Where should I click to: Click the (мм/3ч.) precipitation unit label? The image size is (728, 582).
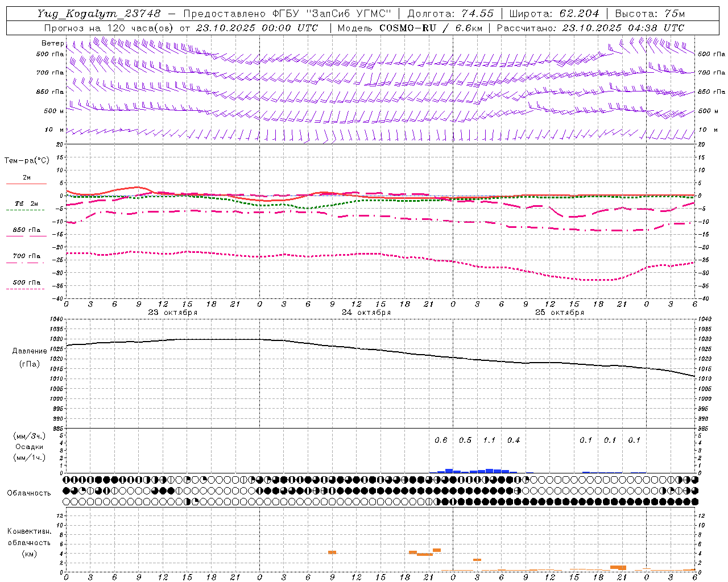pos(30,436)
